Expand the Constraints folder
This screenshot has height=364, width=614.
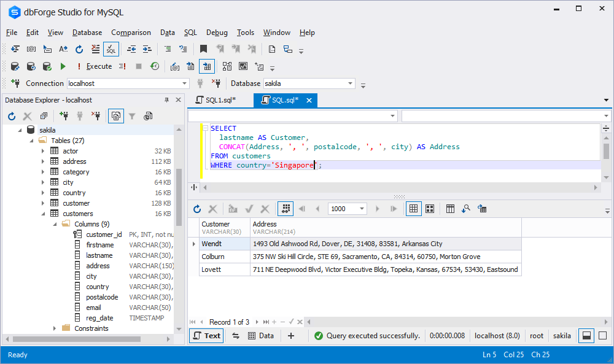(55, 328)
